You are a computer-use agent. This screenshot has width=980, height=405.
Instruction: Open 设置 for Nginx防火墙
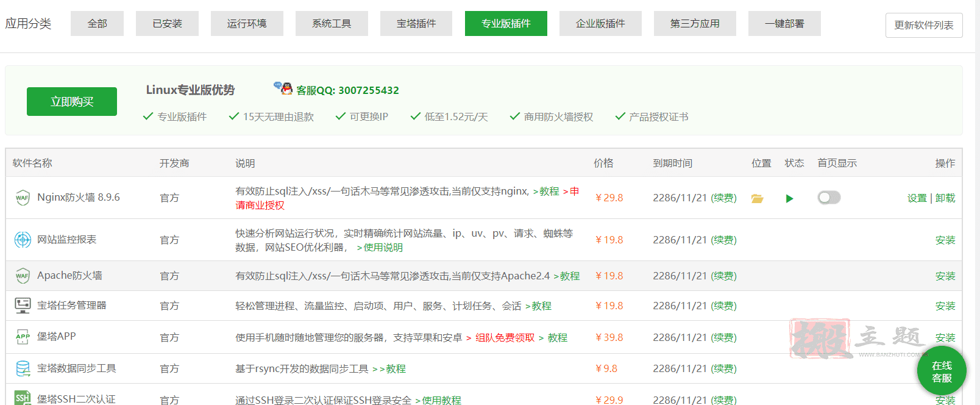[917, 198]
